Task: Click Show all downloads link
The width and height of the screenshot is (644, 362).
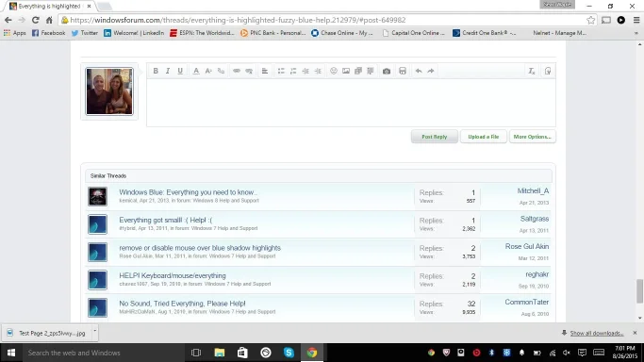Action: (596, 334)
